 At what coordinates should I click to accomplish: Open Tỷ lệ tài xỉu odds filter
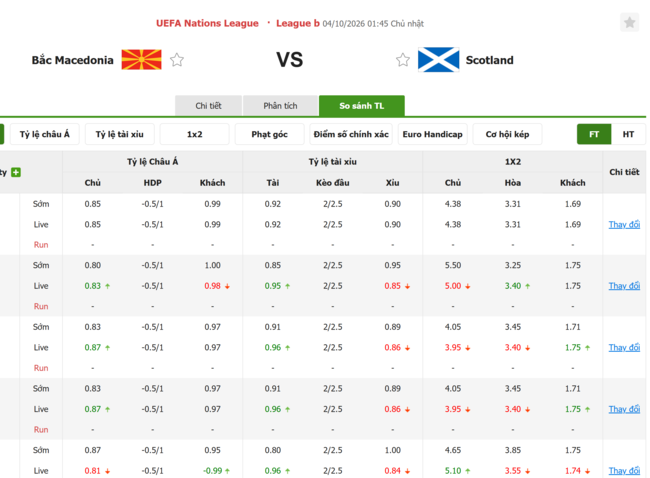click(119, 134)
